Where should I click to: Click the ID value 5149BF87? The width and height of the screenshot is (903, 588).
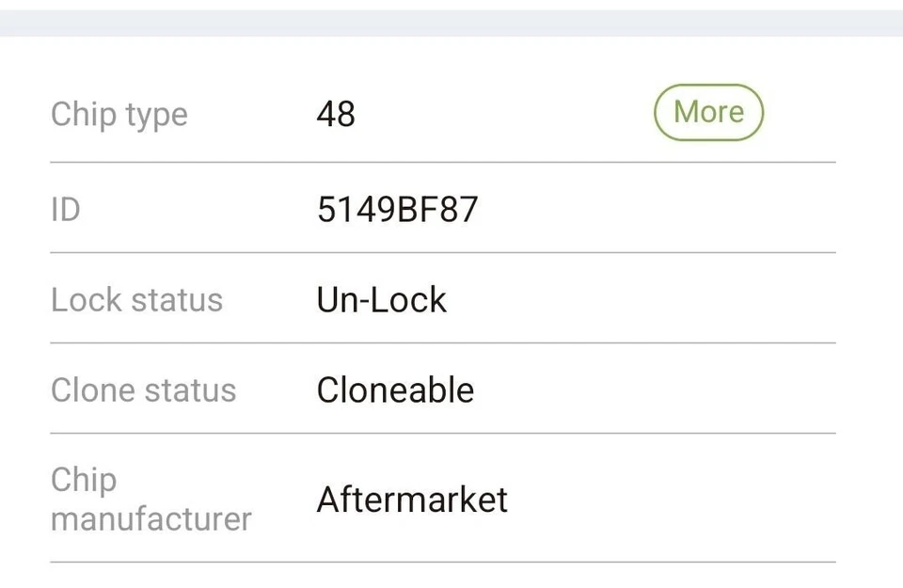[x=397, y=209]
